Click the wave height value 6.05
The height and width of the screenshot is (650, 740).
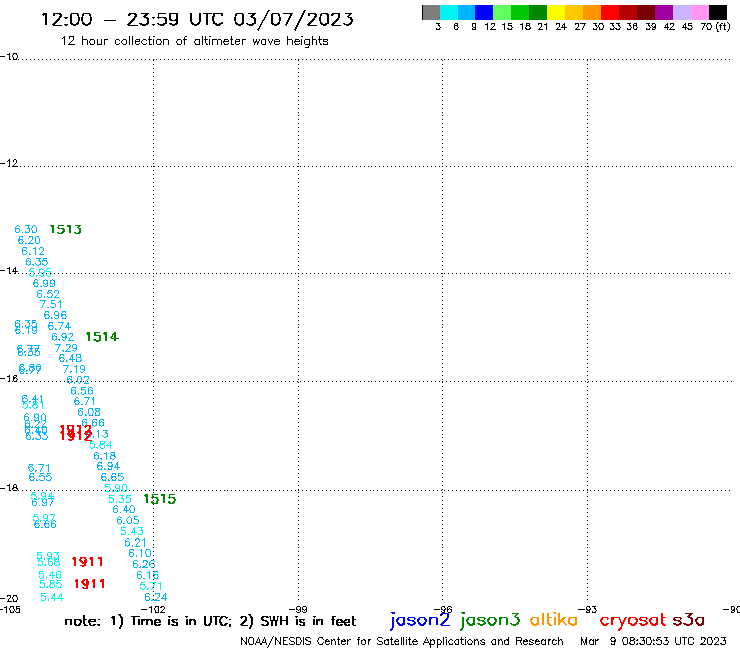point(128,520)
